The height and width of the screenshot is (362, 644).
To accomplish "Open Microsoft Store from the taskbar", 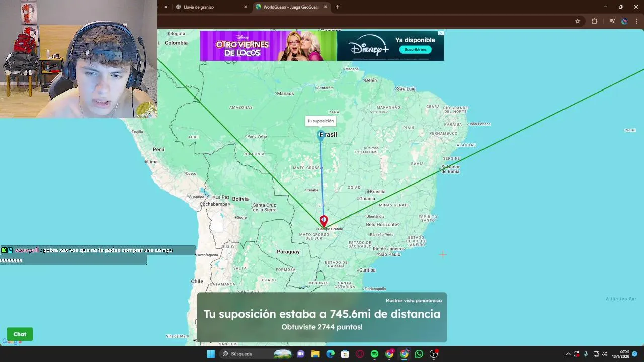I will 345,354.
